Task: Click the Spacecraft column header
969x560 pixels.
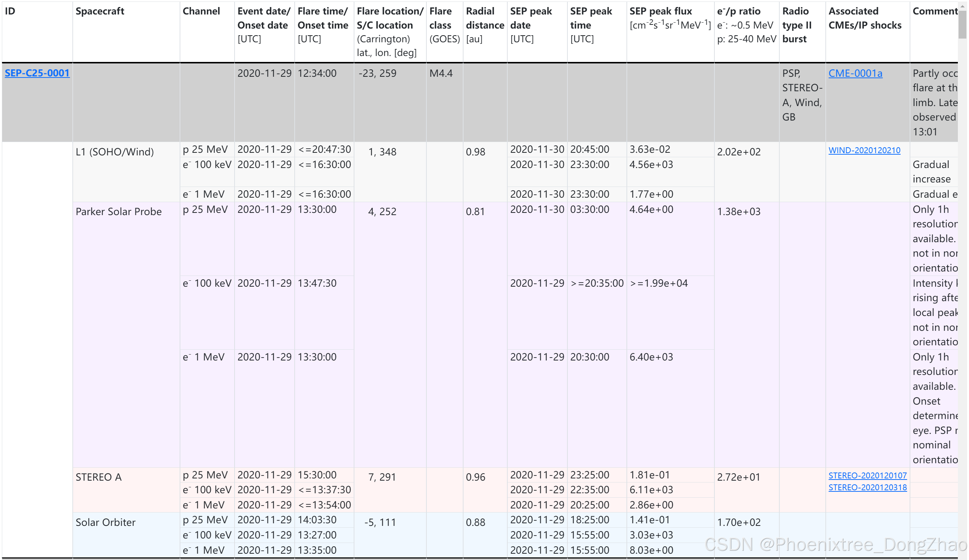Action: click(x=100, y=11)
